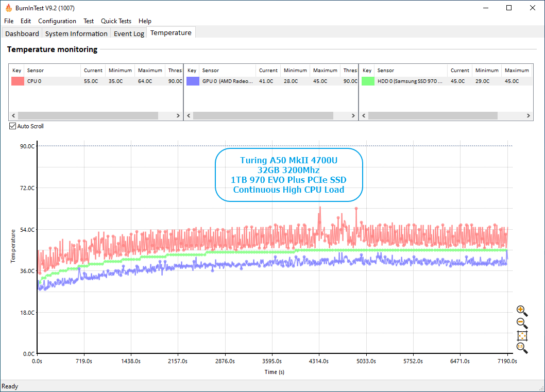The height and width of the screenshot is (392, 545).
Task: Click left scroll arrow under GPU 0 table
Action: coord(189,115)
